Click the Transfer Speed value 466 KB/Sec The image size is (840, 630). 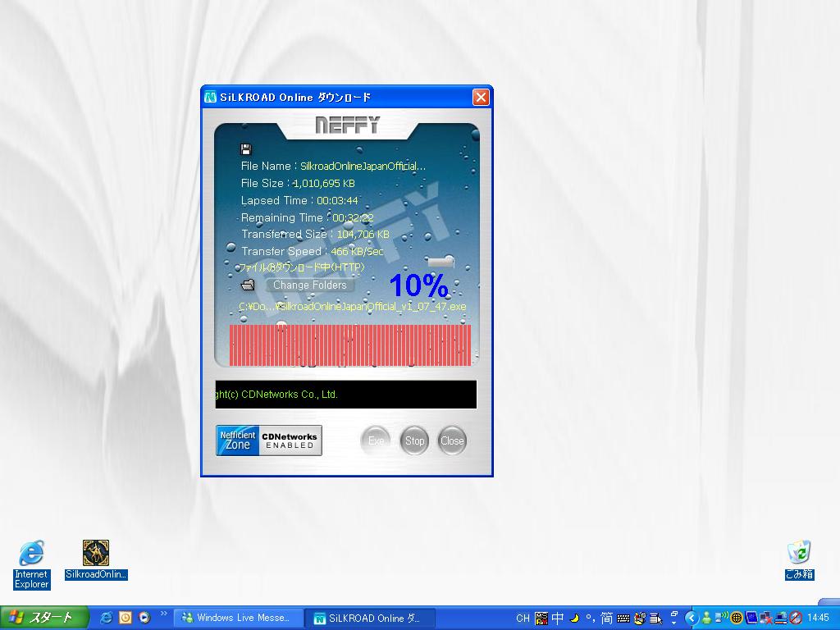[357, 251]
